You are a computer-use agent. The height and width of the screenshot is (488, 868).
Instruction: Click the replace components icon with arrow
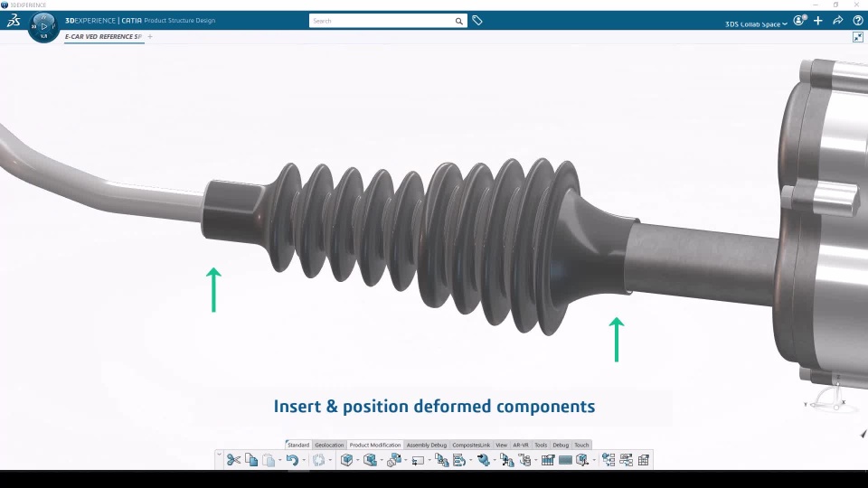(x=394, y=460)
